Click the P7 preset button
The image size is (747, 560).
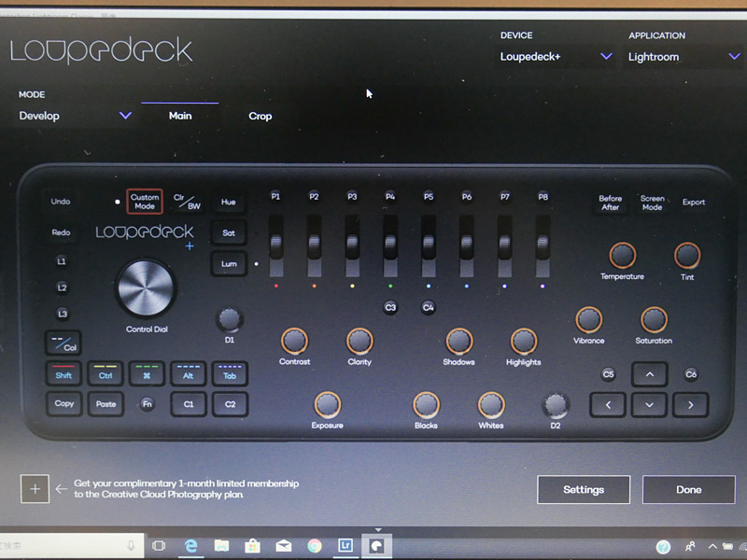tap(504, 197)
